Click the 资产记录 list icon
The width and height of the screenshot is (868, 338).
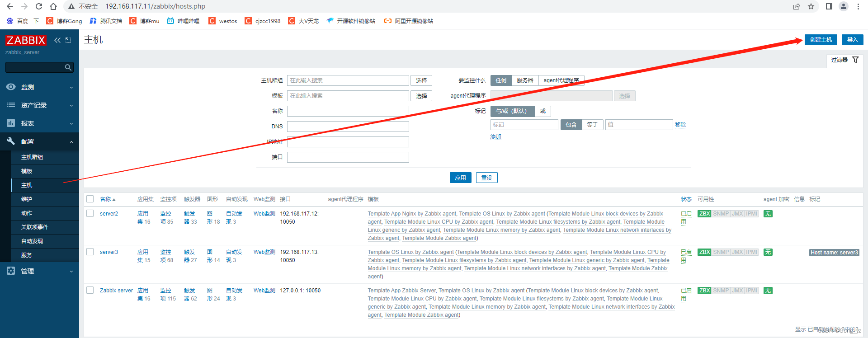[11, 105]
